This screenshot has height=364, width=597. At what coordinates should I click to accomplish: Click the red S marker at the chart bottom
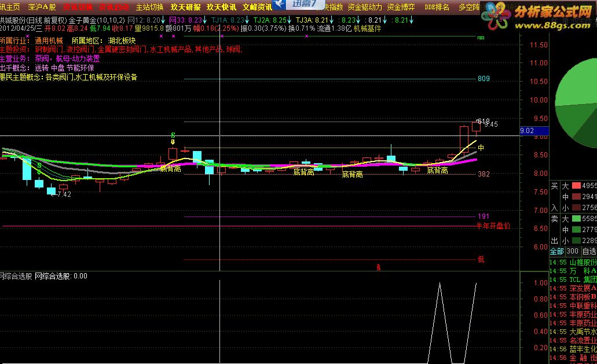(x=379, y=267)
